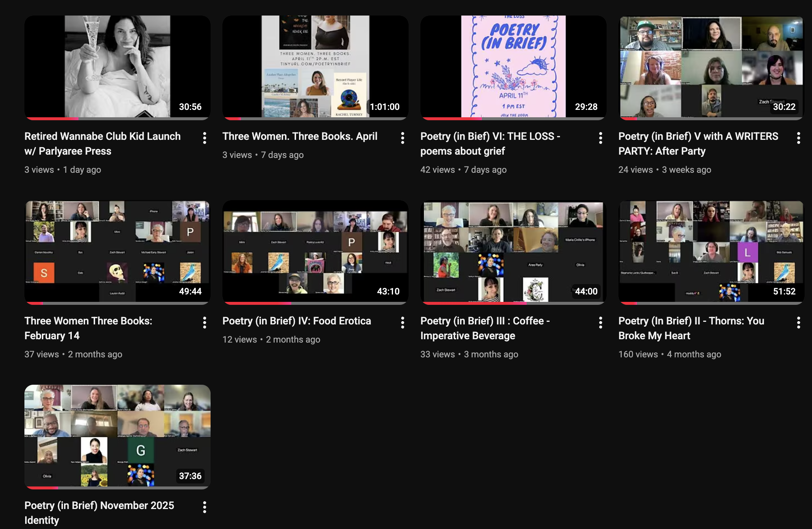Open the 1:01:00 Three Women Three Books thumbnail
Viewport: 812px width, 529px height.
[315, 67]
